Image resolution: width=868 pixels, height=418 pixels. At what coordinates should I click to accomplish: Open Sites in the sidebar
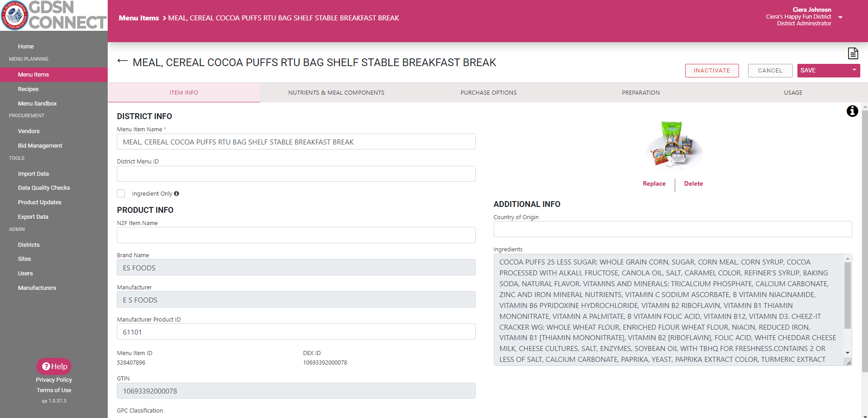coord(24,259)
